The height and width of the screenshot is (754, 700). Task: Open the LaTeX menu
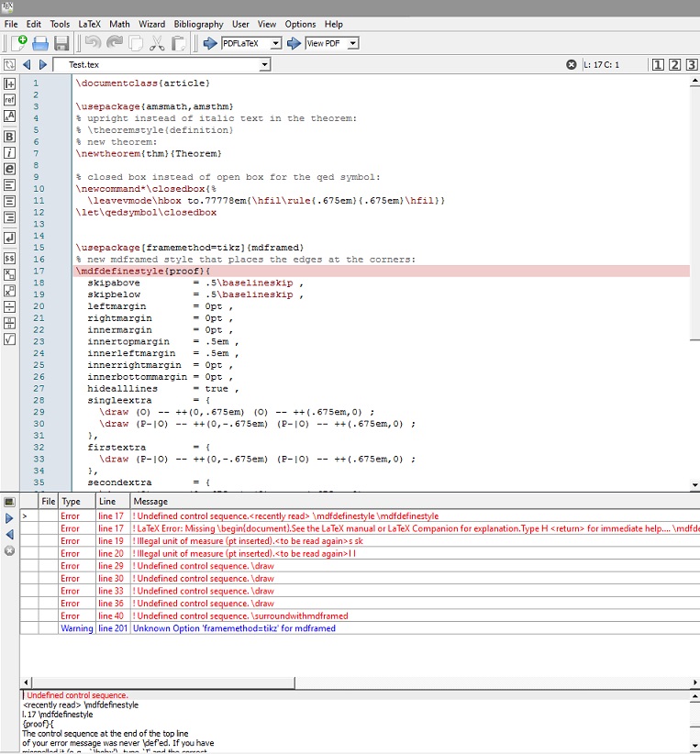pyautogui.click(x=90, y=24)
